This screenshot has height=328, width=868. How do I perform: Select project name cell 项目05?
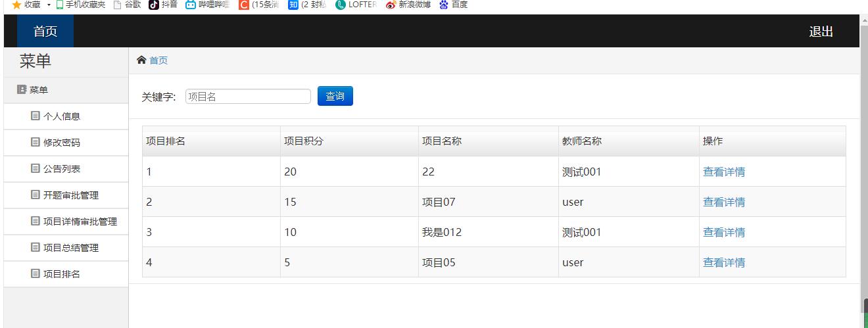point(489,262)
